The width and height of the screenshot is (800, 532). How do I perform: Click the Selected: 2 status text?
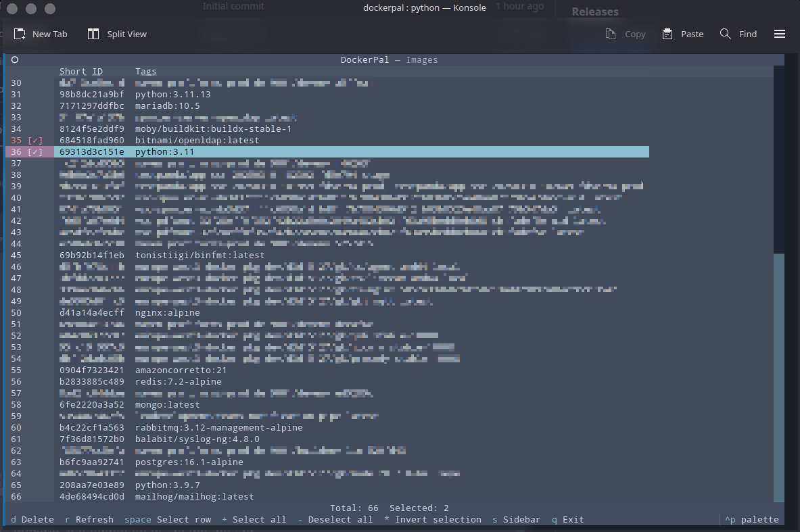(419, 508)
